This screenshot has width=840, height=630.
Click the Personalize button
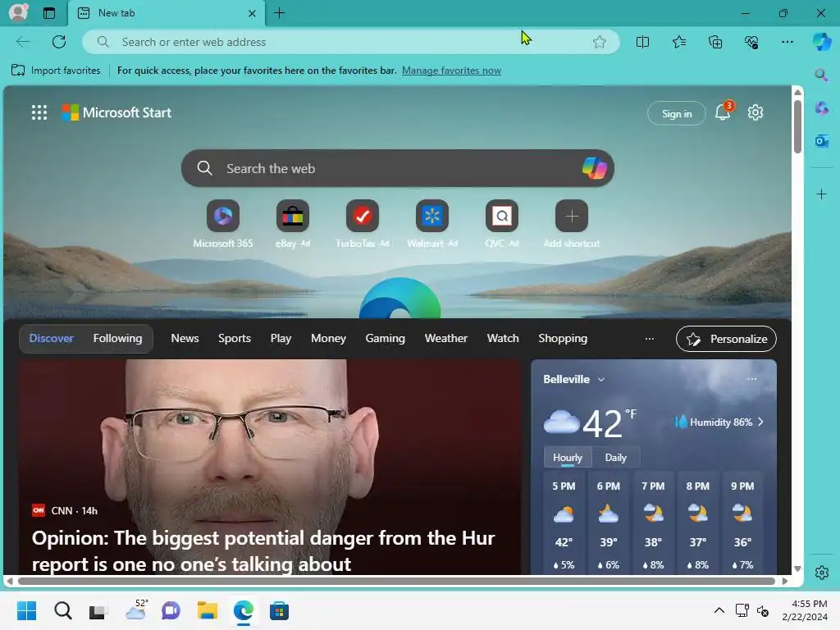726,339
